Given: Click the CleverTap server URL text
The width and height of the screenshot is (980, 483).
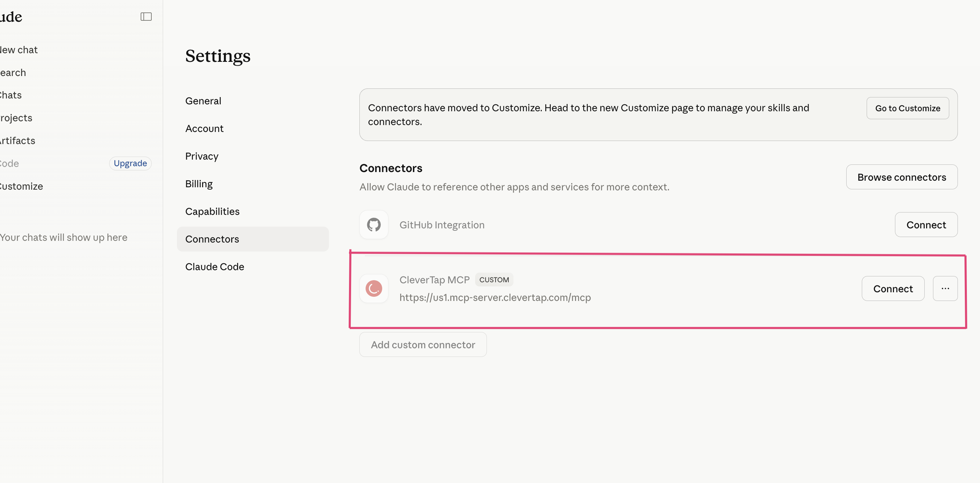Looking at the screenshot, I should click(x=495, y=297).
